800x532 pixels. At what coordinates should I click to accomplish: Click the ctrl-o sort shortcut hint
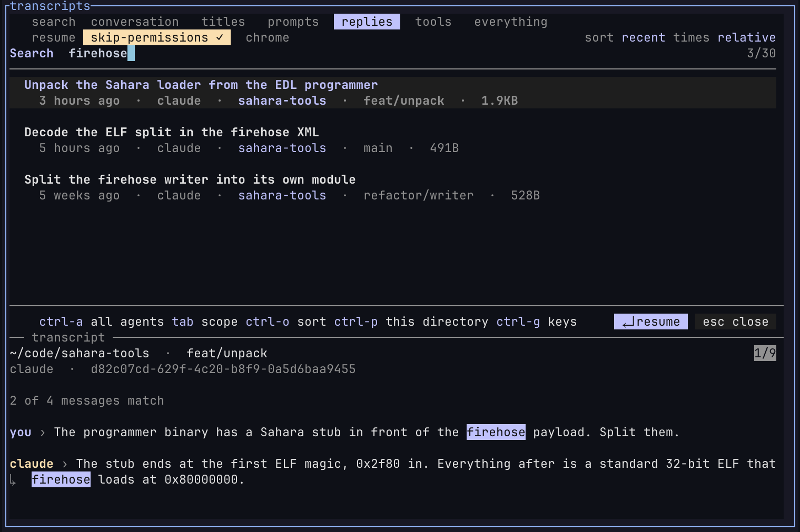[286, 322]
